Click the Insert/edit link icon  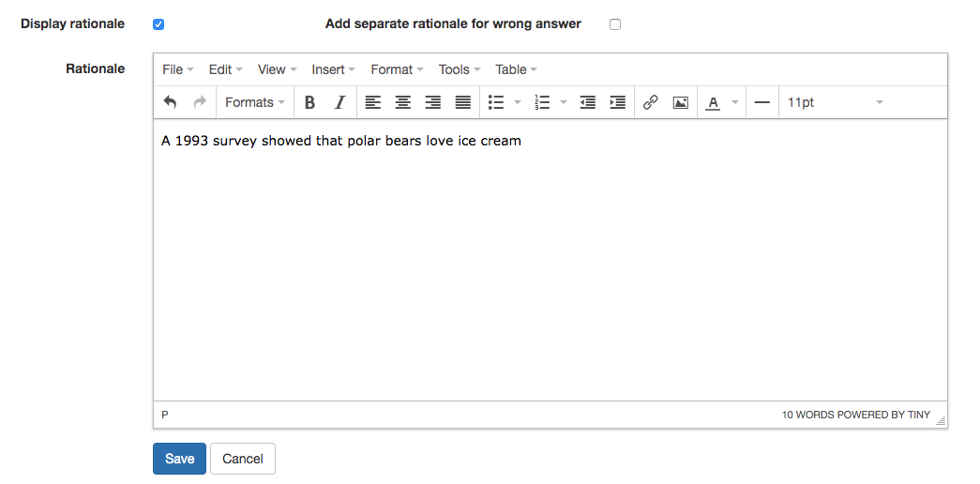(x=650, y=103)
